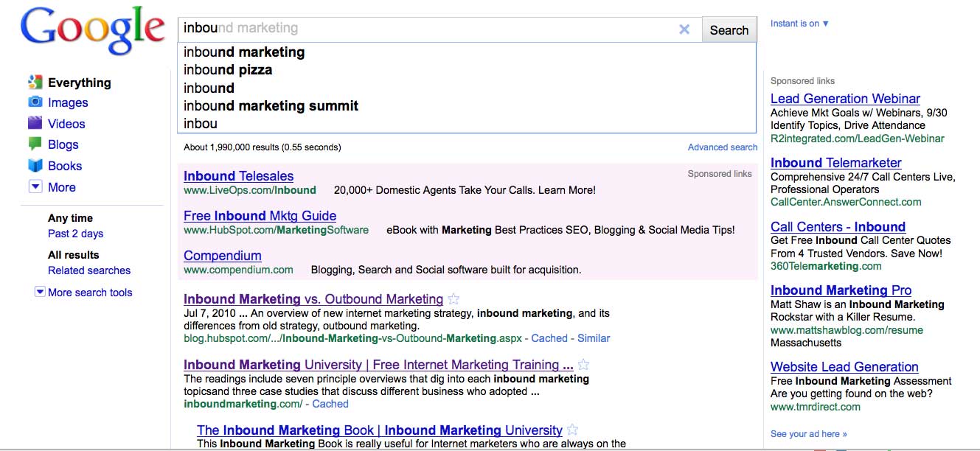This screenshot has height=451, width=980.
Task: Click the 'About 1,990,000 results' text
Action: click(262, 147)
